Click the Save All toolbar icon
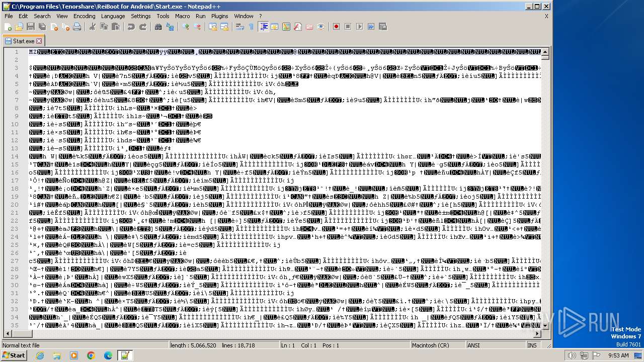The width and height of the screenshot is (644, 362). point(42,27)
